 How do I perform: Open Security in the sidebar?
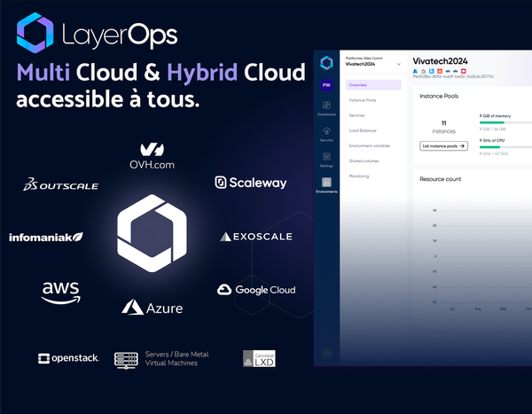point(326,134)
